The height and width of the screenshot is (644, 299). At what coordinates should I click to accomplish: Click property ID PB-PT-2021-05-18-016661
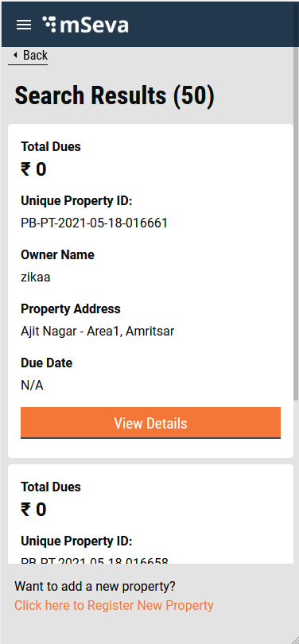pyautogui.click(x=94, y=223)
